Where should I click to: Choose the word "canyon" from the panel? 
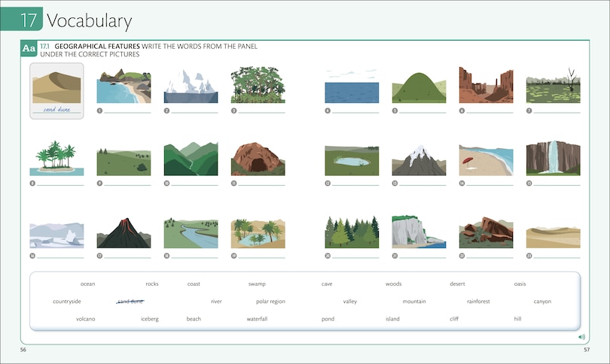pyautogui.click(x=542, y=302)
